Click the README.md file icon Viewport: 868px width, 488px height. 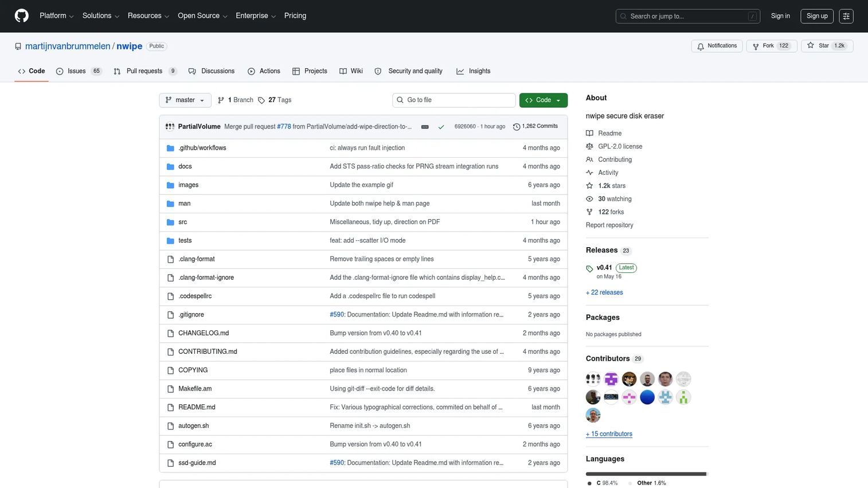coord(170,407)
